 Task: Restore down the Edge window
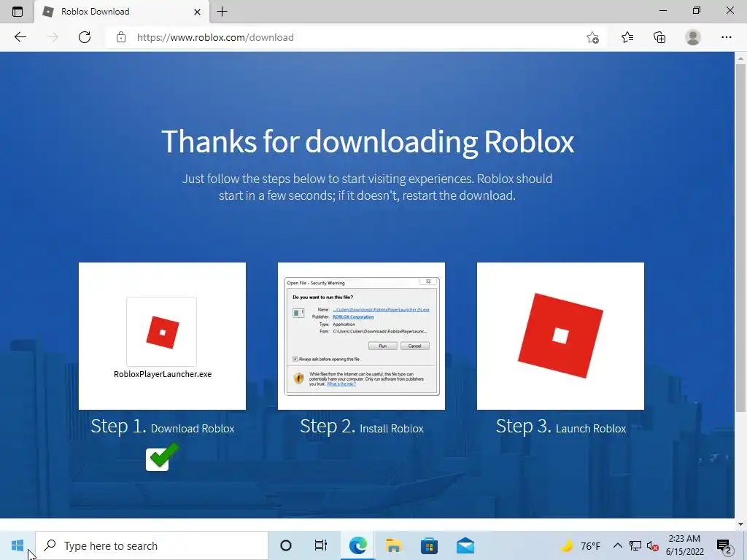[x=697, y=10]
